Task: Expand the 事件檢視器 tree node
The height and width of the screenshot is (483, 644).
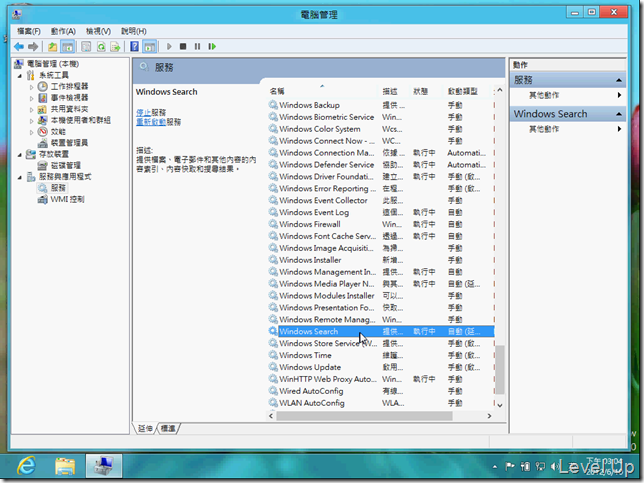Action: point(32,98)
